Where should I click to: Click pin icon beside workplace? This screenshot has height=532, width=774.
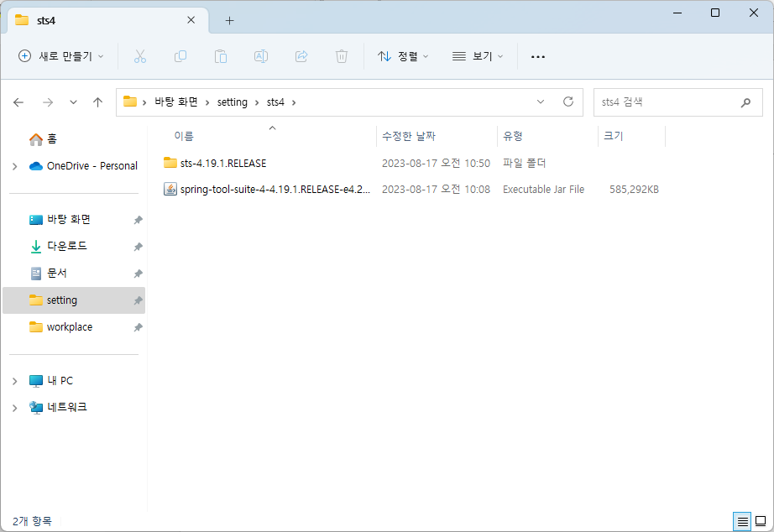[139, 327]
